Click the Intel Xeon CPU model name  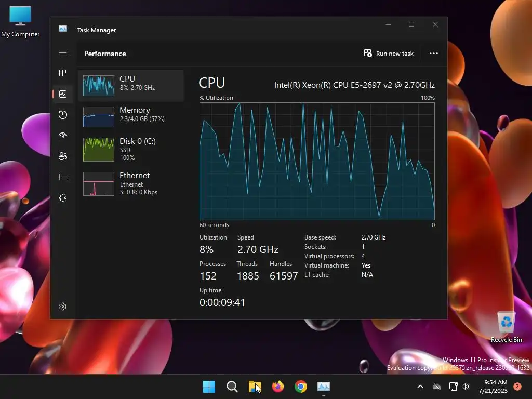click(354, 85)
